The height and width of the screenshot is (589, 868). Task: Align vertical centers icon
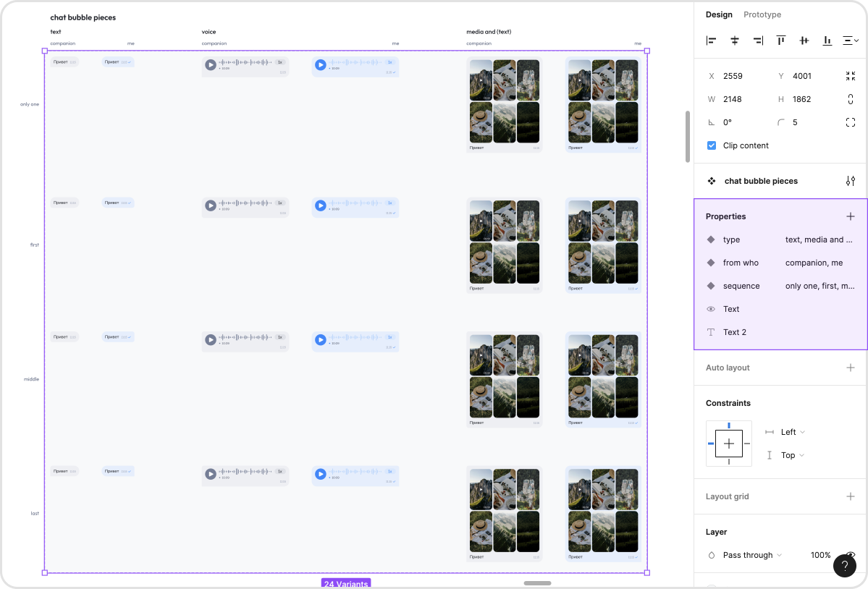click(x=804, y=41)
